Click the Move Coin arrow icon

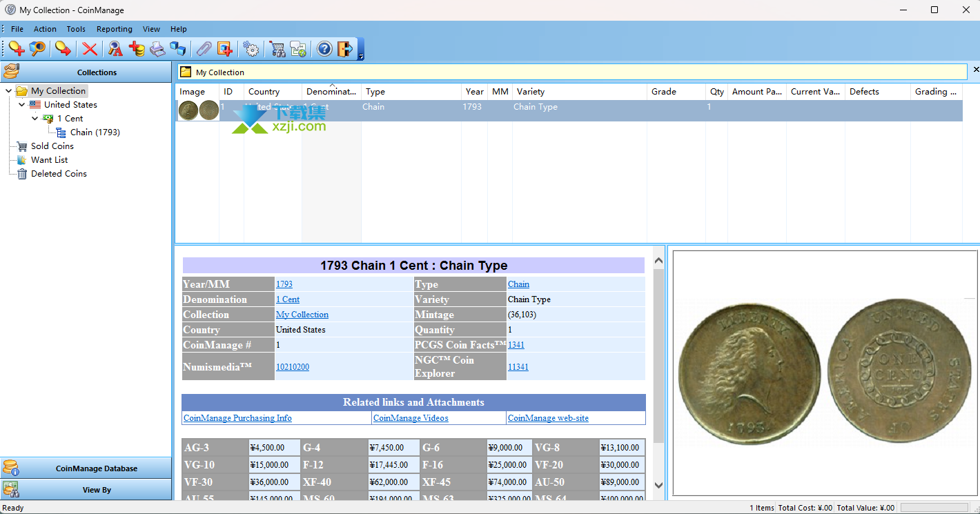[63, 48]
